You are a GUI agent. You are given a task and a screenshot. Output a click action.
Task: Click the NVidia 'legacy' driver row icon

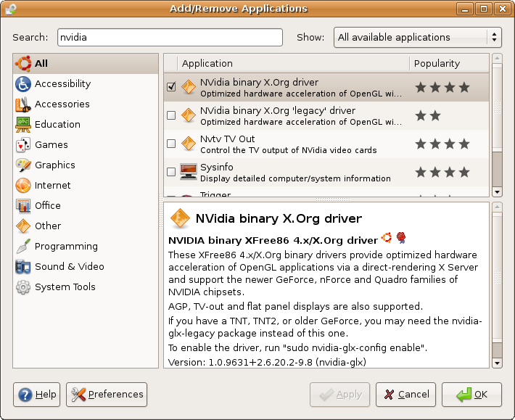(189, 115)
